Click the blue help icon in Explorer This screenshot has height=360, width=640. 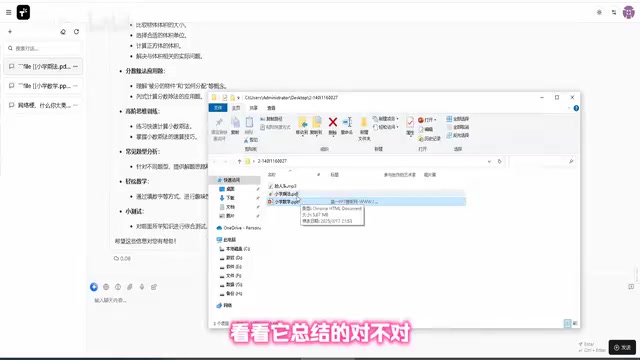point(576,108)
